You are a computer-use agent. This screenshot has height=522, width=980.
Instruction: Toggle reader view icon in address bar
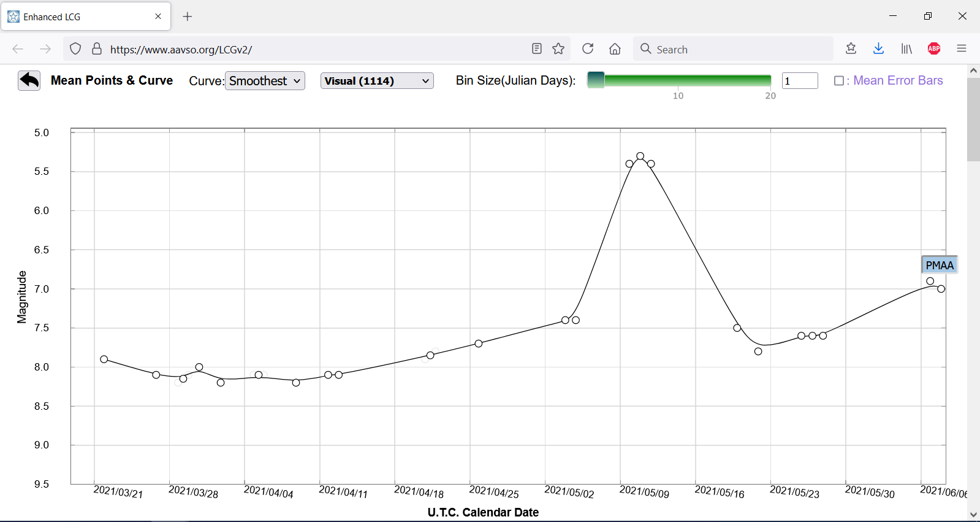537,49
